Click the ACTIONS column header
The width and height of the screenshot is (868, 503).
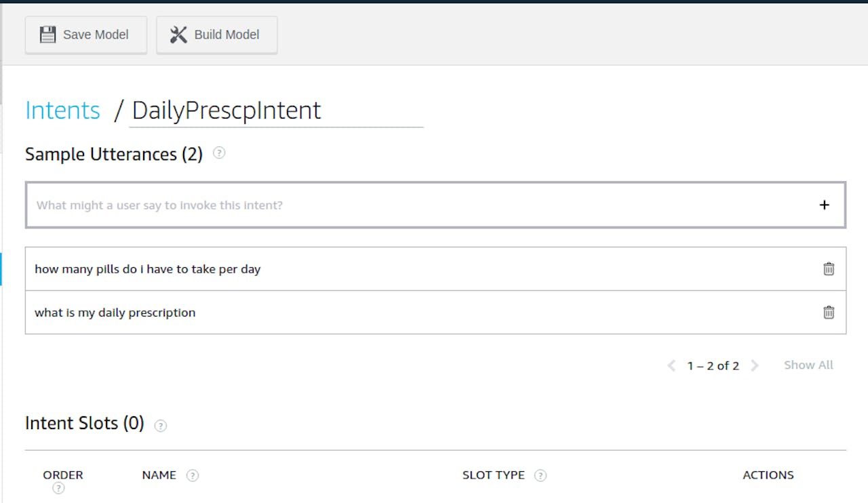point(768,475)
